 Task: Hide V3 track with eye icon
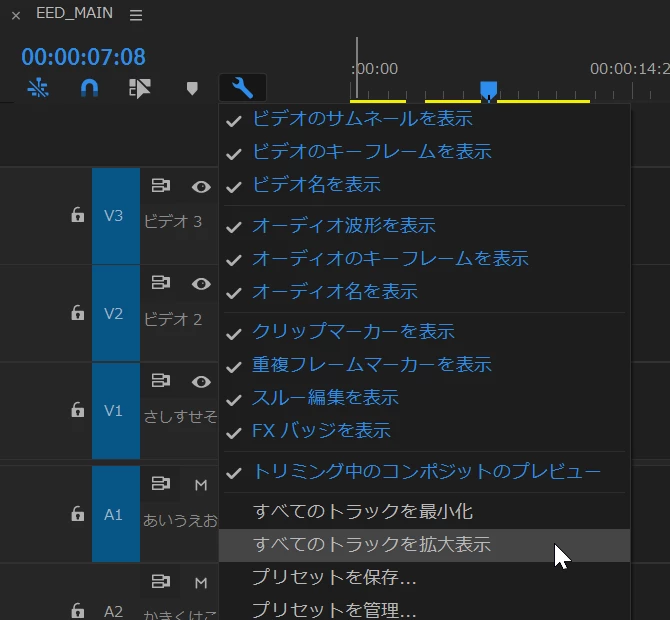(x=201, y=187)
